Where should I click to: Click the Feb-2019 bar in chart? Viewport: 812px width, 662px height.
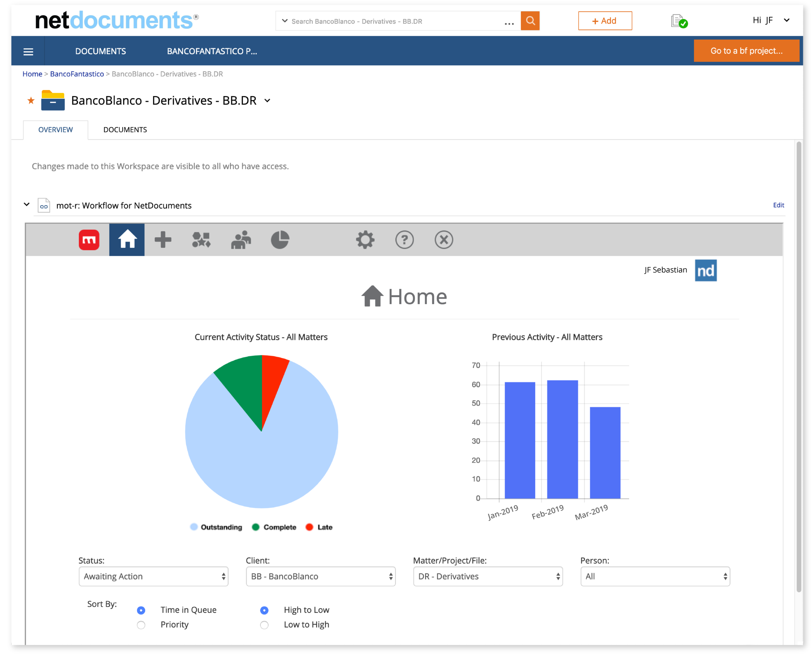tap(562, 439)
